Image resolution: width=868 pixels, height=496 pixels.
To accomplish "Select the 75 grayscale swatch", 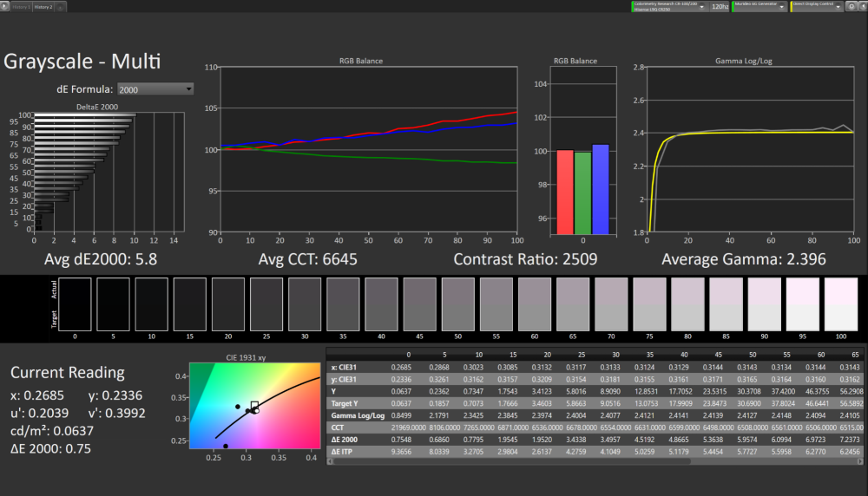I will point(649,304).
